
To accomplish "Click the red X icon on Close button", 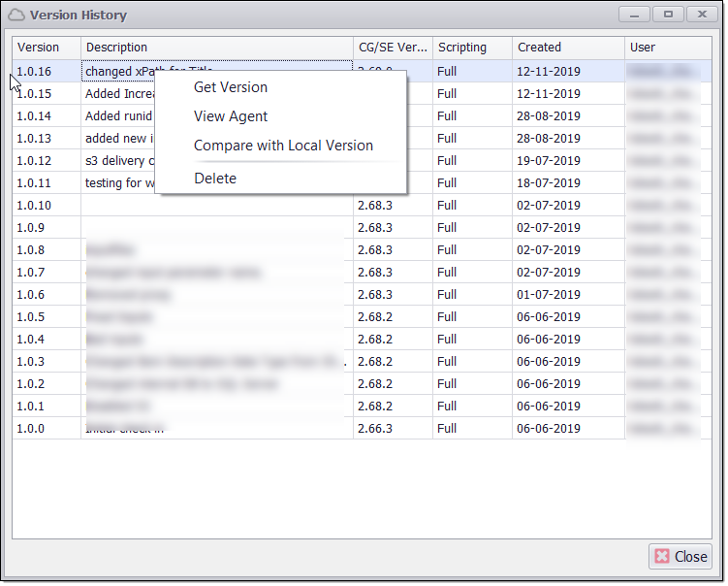I will [662, 557].
